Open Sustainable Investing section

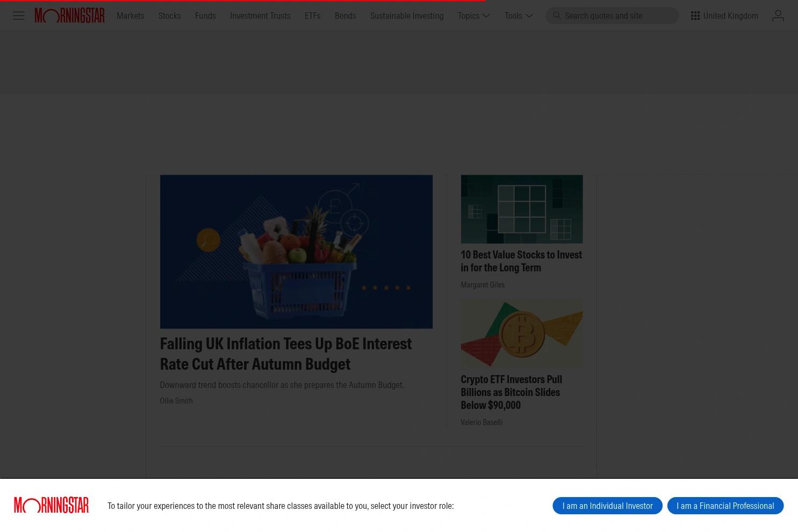[x=407, y=16]
